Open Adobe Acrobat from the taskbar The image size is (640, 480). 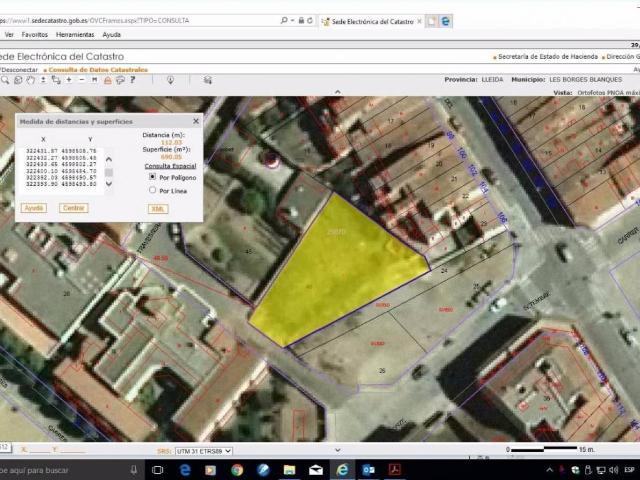[395, 469]
